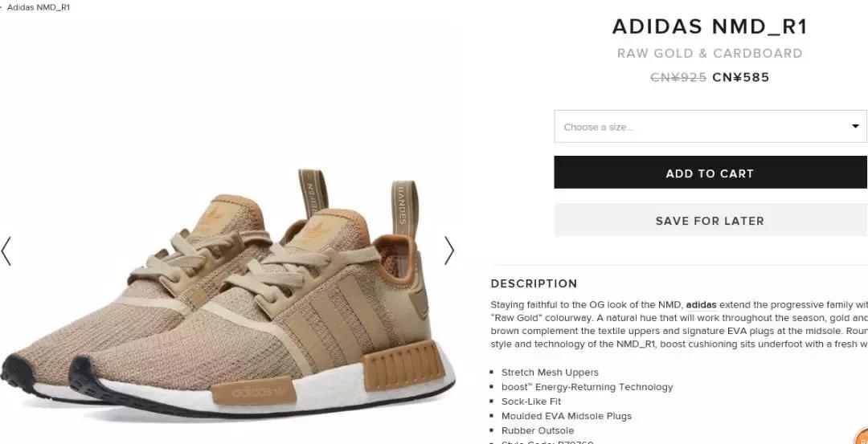Click the 'Rubber Outsole' feature bullet

pos(538,430)
